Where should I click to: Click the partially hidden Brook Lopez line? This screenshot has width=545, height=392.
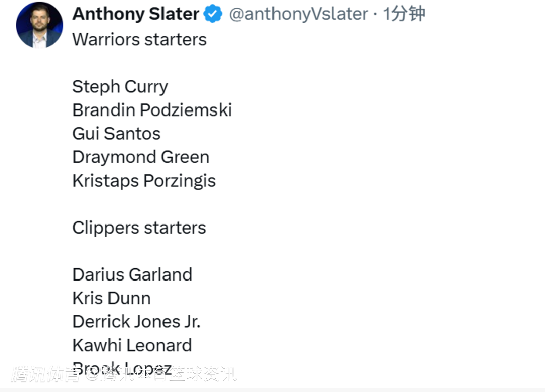[x=122, y=366]
